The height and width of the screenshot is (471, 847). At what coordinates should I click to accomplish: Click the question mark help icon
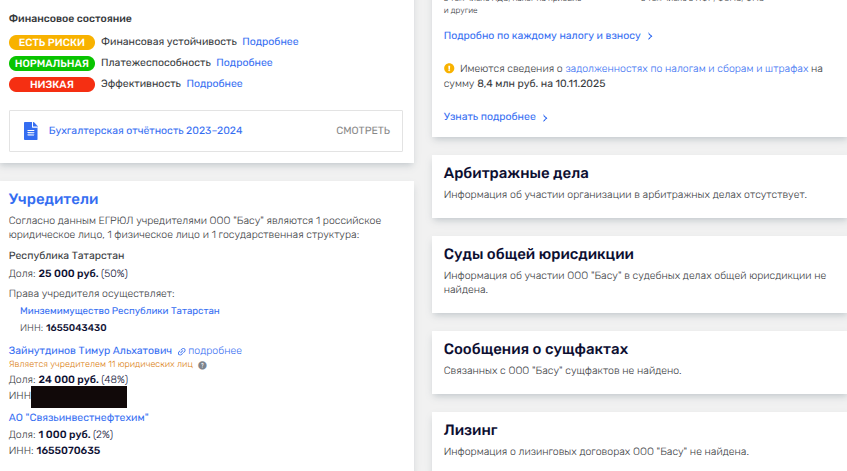(x=203, y=366)
